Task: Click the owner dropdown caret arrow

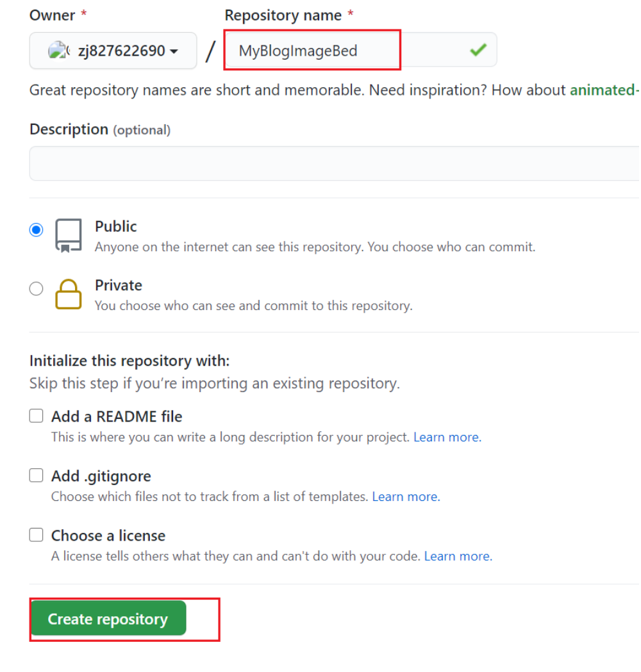Action: pyautogui.click(x=174, y=51)
